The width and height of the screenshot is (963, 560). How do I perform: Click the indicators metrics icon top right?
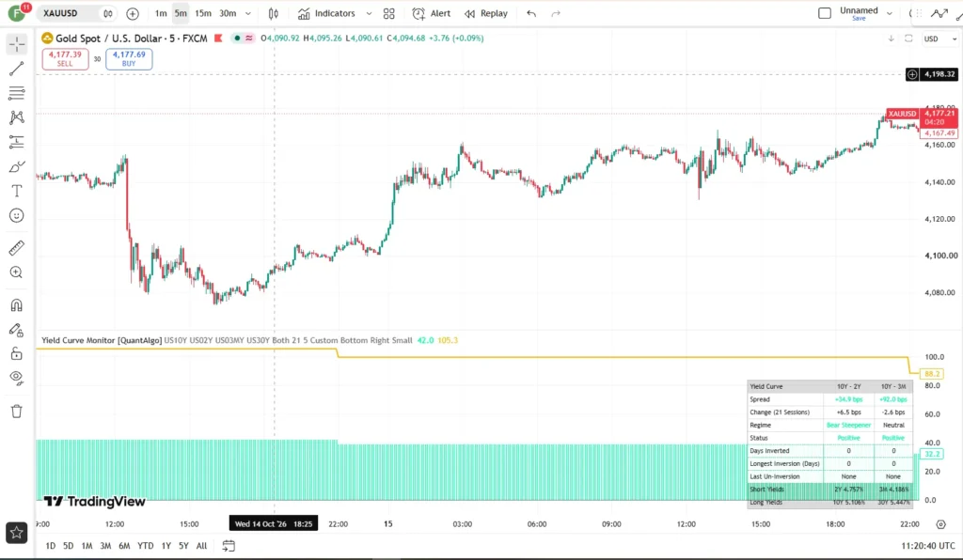(x=939, y=13)
